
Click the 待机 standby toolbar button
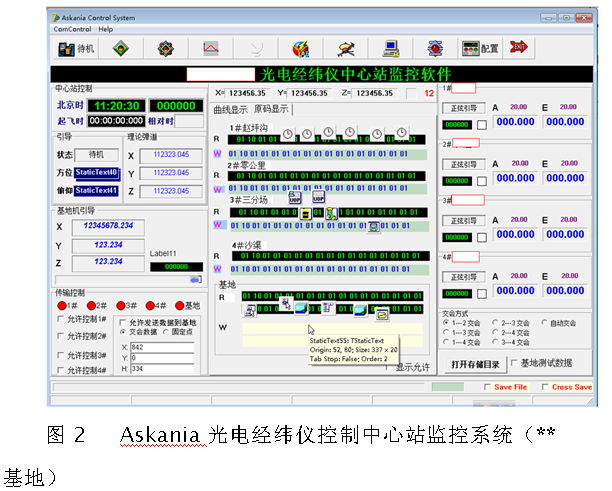[76, 47]
